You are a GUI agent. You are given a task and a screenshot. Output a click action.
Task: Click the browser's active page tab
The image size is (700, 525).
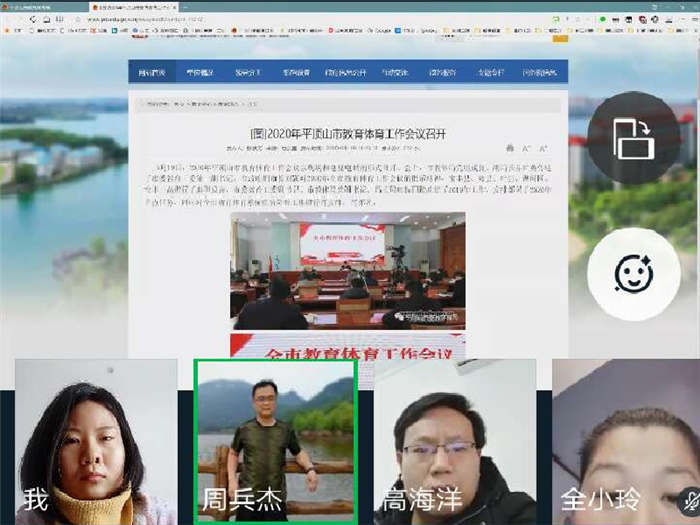[134, 7]
